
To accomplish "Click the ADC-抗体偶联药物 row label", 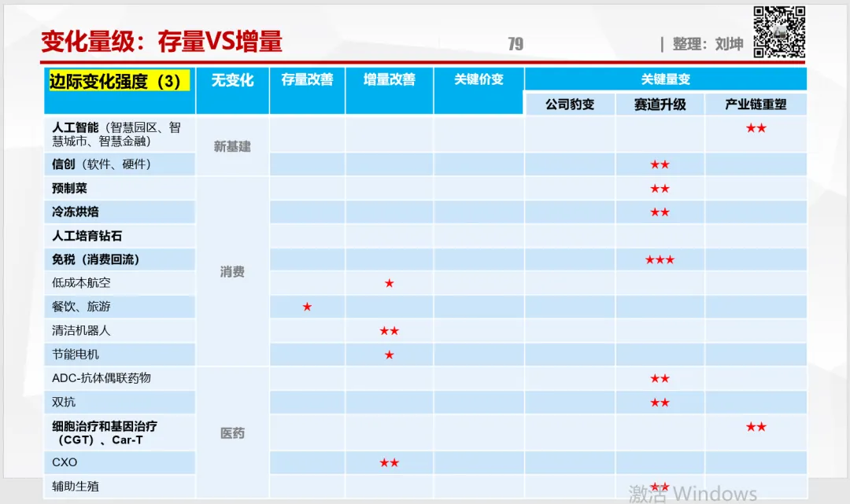I will [x=102, y=378].
